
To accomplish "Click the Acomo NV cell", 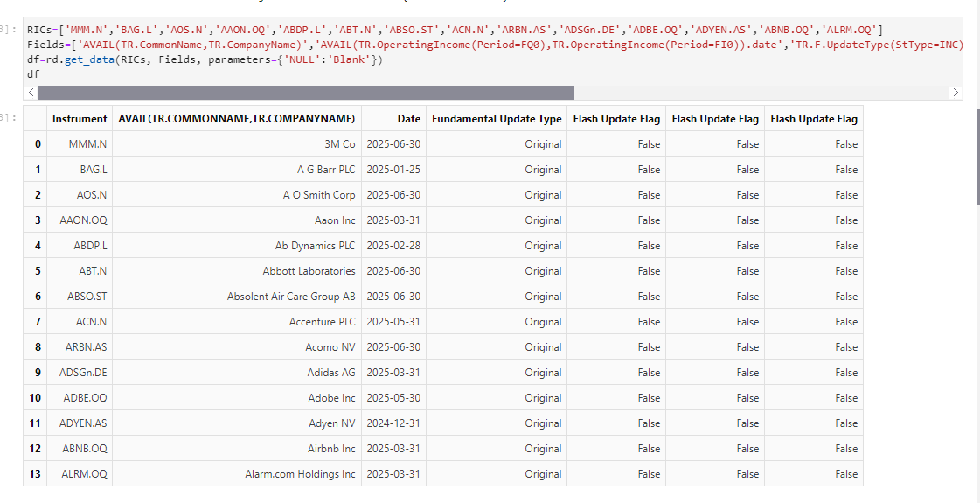I will (236, 346).
